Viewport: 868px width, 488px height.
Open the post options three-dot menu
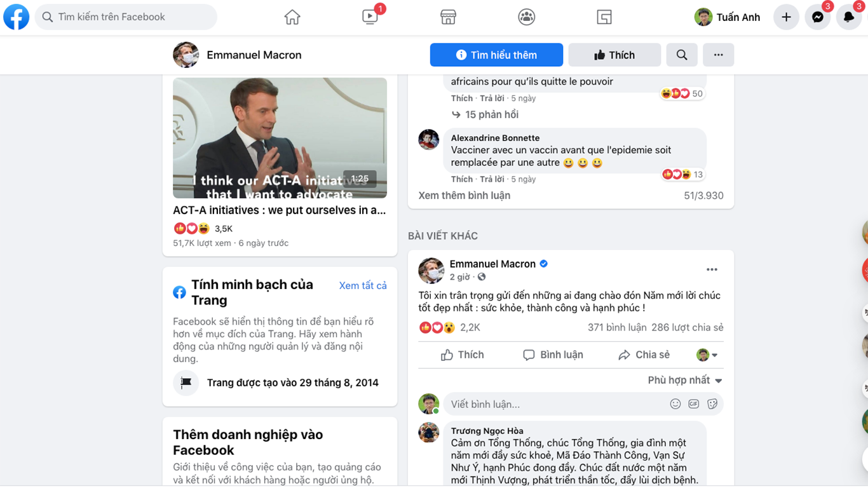[712, 269]
